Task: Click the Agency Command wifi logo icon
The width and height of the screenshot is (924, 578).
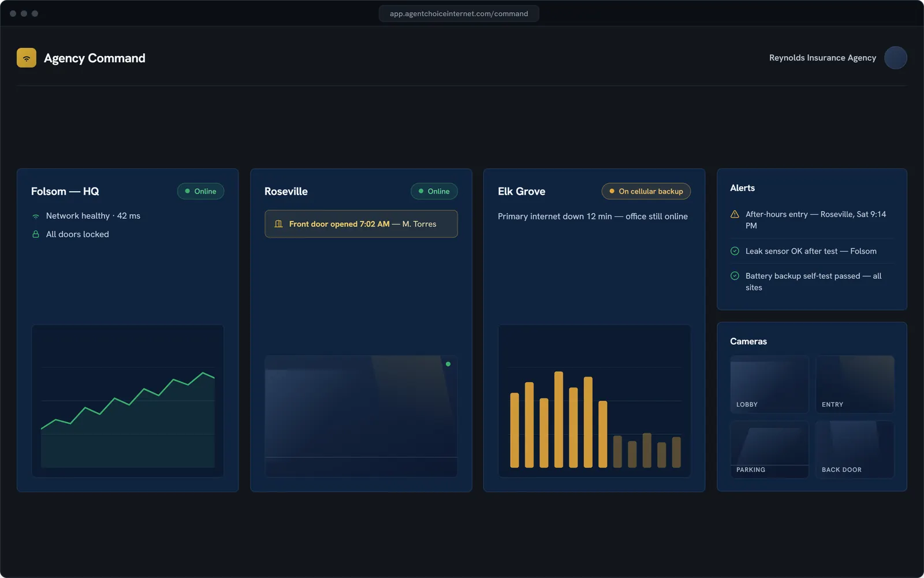Action: pyautogui.click(x=27, y=58)
